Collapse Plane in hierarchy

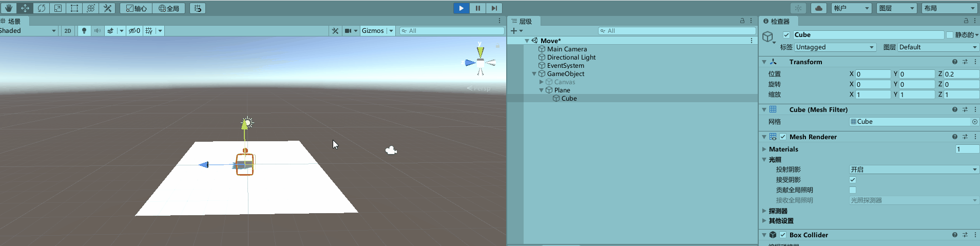coord(541,90)
